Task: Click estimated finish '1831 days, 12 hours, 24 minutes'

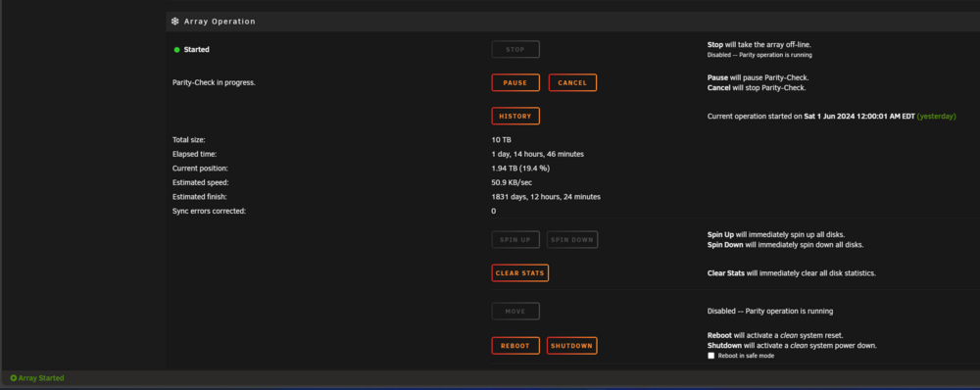Action: pos(546,197)
